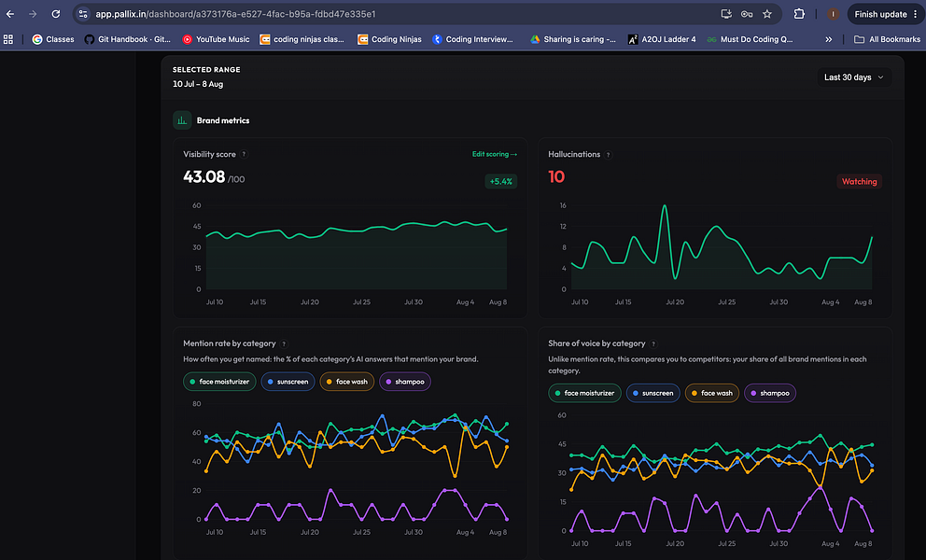Open the A2OJ Ladder 4 bookmark

(662, 39)
